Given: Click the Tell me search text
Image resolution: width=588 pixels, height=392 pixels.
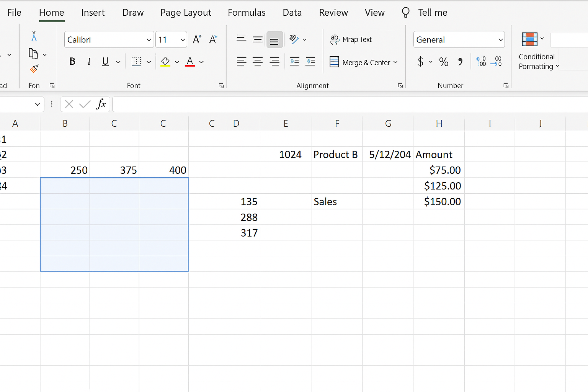Looking at the screenshot, I should [433, 13].
